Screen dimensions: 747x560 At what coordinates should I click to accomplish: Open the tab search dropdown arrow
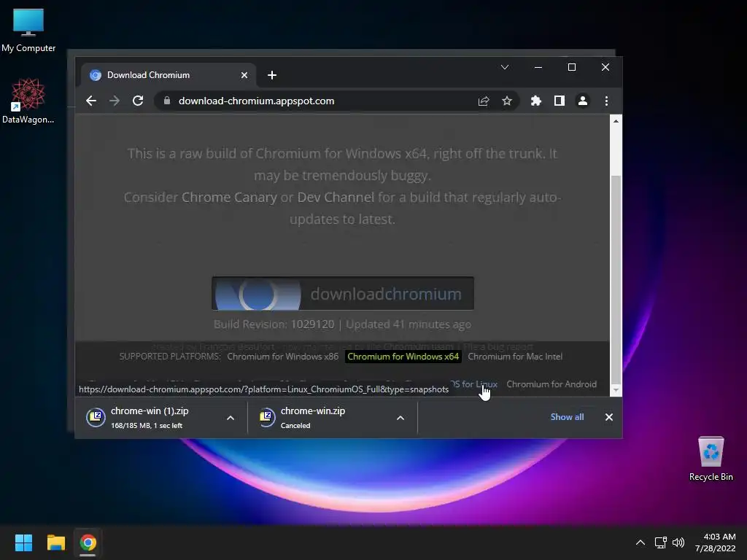[505, 67]
